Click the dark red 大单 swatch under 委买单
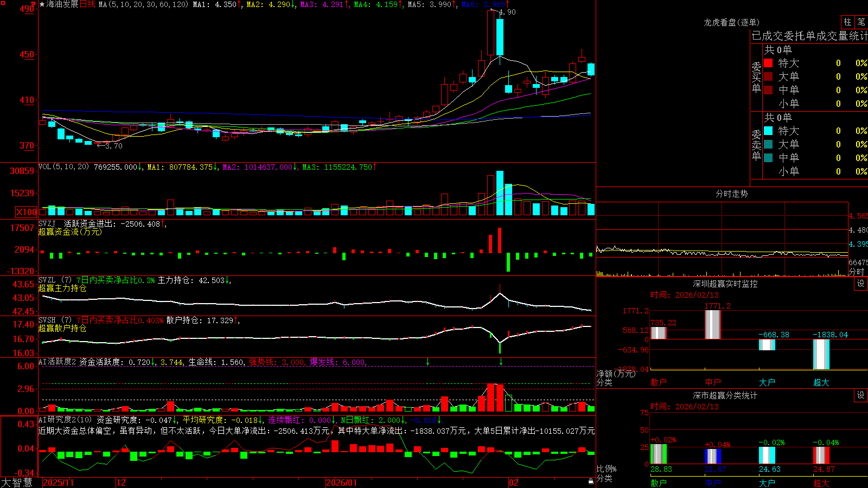The height and width of the screenshot is (488, 868). click(768, 76)
